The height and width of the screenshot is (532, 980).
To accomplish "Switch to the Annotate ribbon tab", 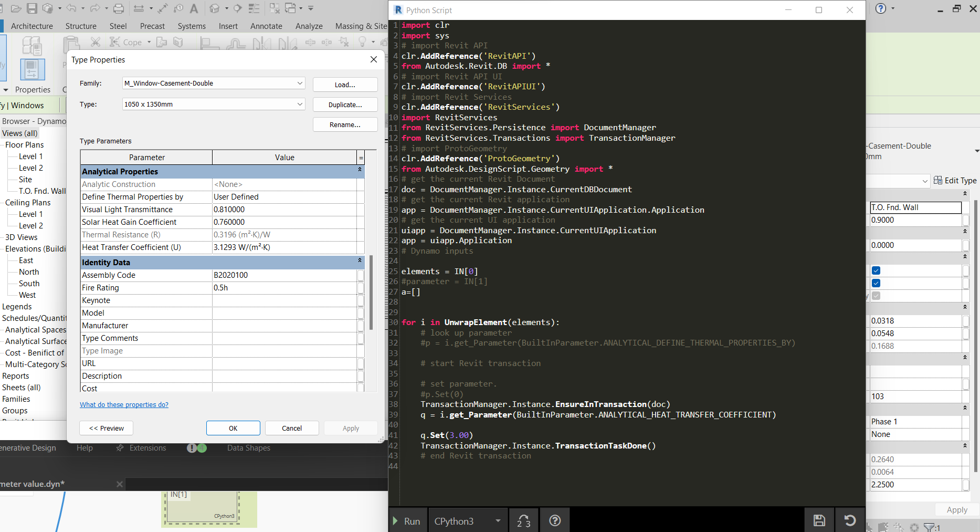I will pyautogui.click(x=266, y=26).
